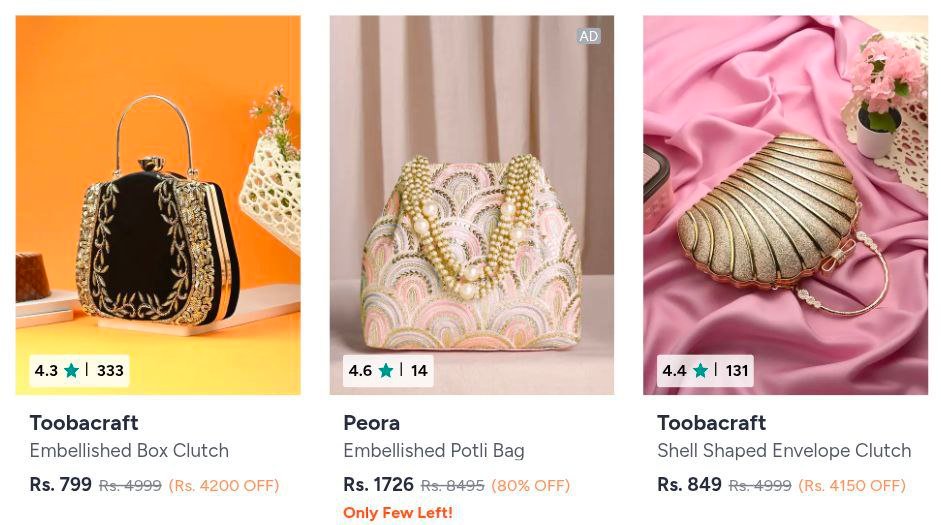The image size is (941, 525).
Task: Open the Shell Shaped Envelope Clutch title
Action: coord(783,451)
